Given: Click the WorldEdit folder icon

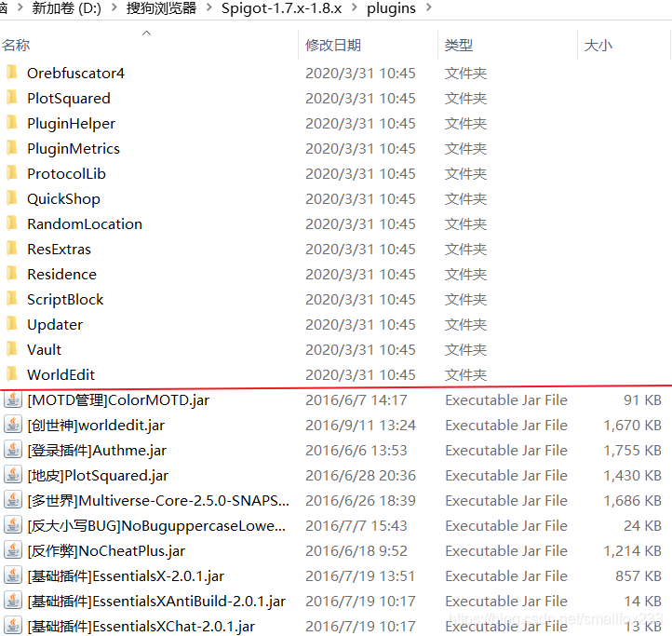Looking at the screenshot, I should (12, 374).
